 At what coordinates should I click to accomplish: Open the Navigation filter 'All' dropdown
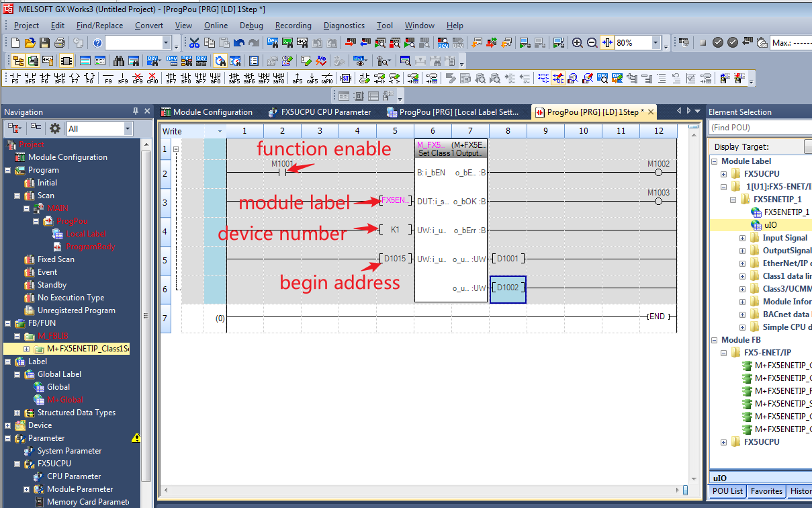[128, 128]
